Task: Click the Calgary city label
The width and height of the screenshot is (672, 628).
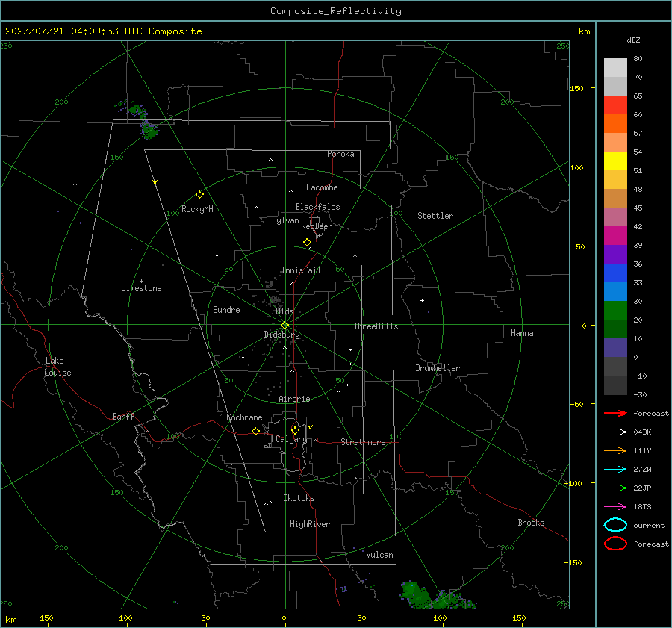Action: click(x=291, y=439)
